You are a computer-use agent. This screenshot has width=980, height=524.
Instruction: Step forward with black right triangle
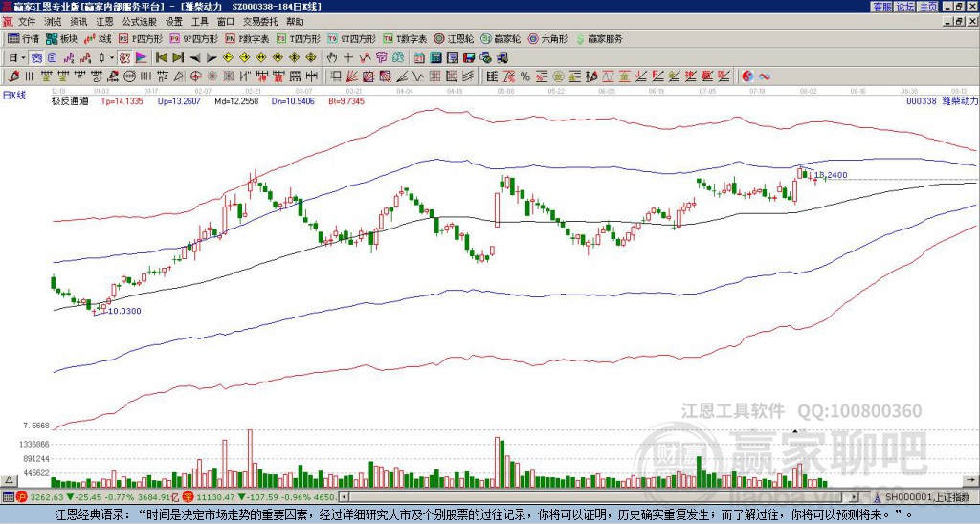(x=212, y=58)
